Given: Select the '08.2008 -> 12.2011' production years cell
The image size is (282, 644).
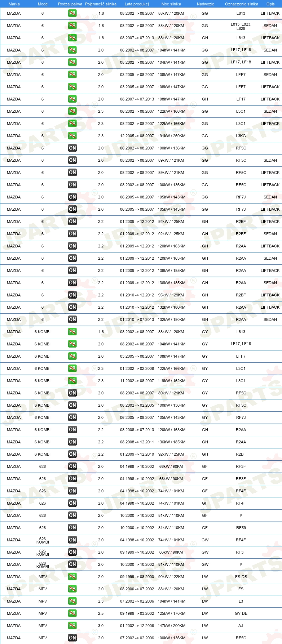Looking at the screenshot, I should [137, 442].
